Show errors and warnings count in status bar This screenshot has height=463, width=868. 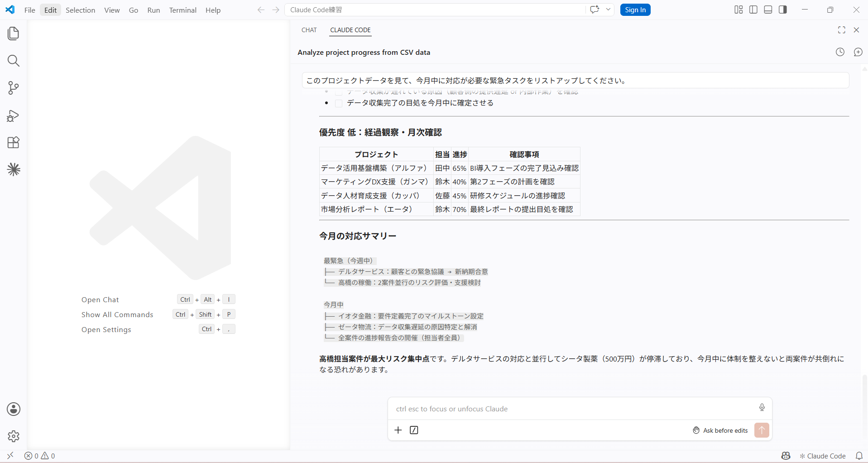(x=40, y=456)
